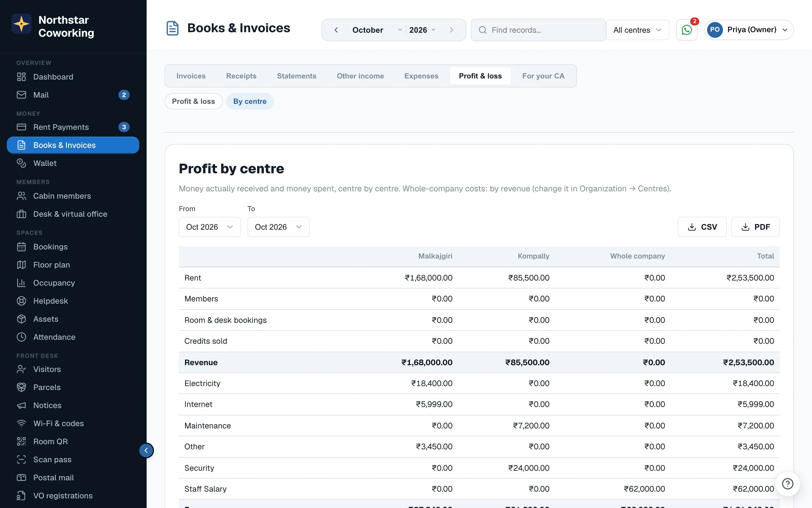The image size is (812, 508).
Task: Open Wallet in the sidebar
Action: [x=73, y=163]
